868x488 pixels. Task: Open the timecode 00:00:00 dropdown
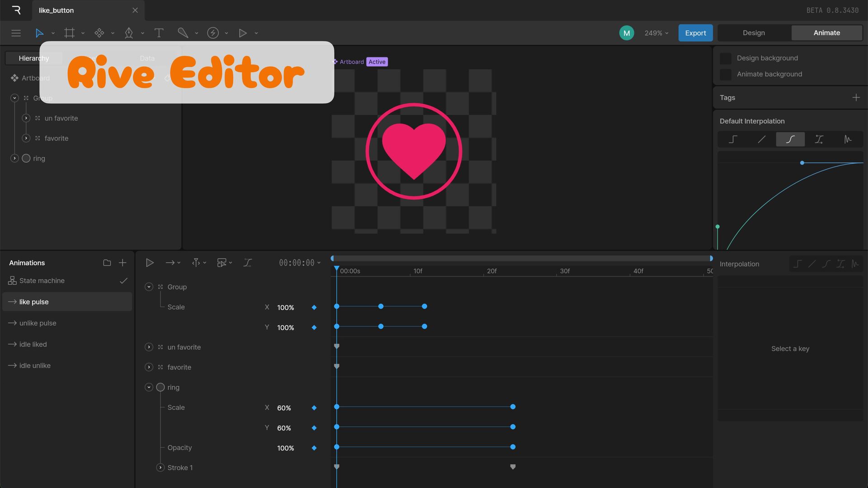pos(300,263)
